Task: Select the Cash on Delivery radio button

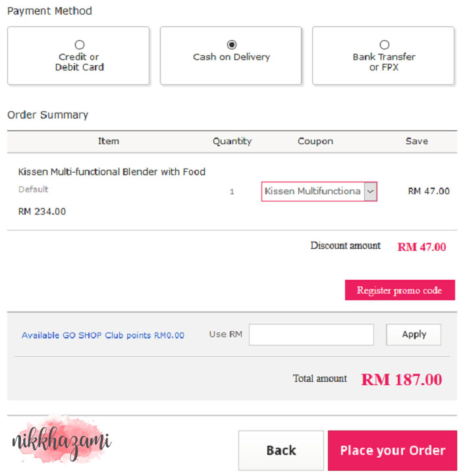Action: click(x=231, y=45)
